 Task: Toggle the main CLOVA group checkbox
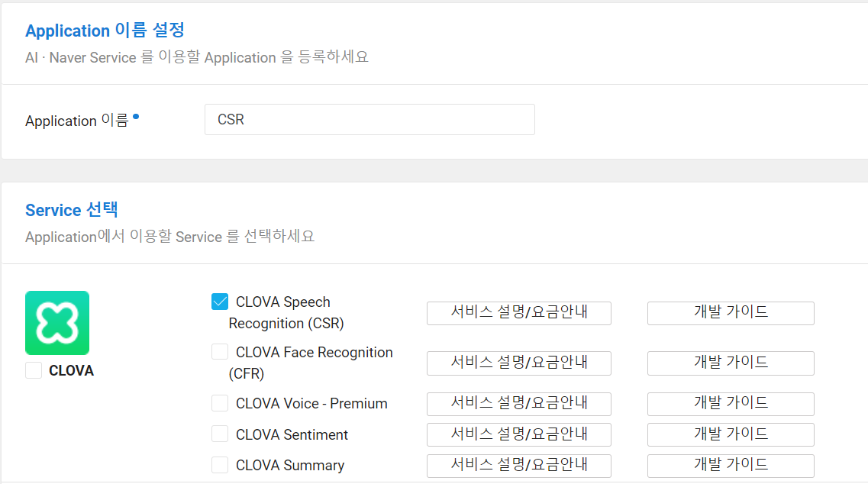point(34,371)
